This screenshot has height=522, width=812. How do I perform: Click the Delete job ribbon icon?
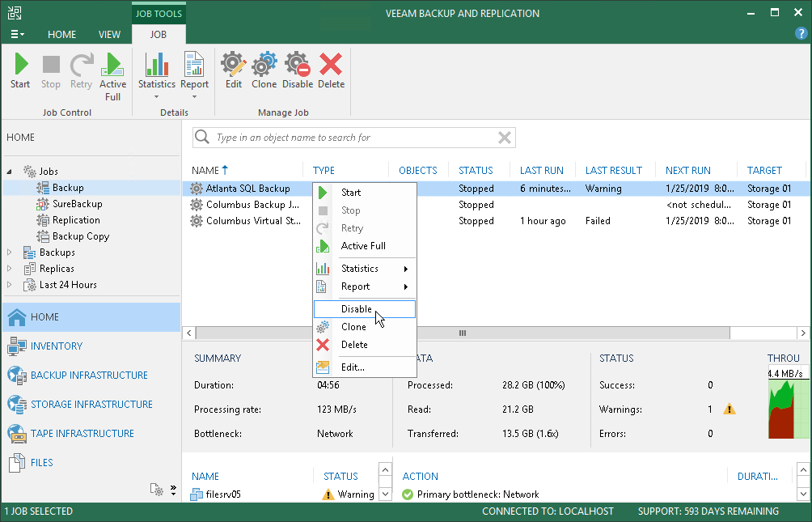[331, 71]
